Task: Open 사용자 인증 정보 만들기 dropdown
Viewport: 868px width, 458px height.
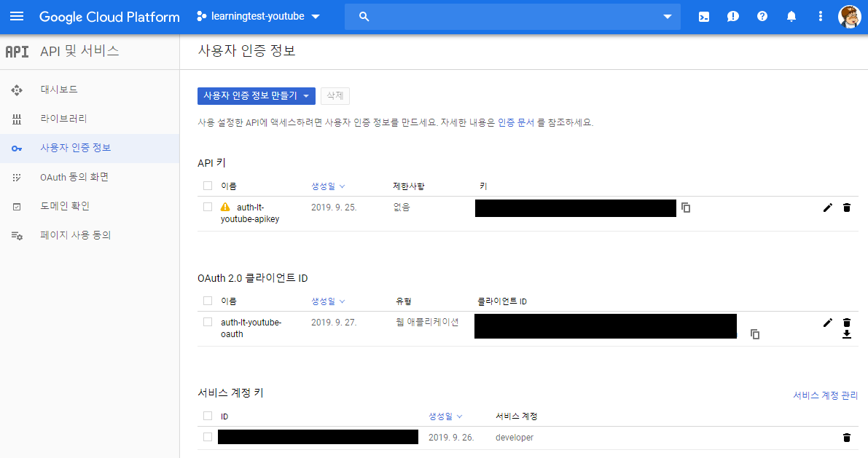Action: (x=257, y=95)
